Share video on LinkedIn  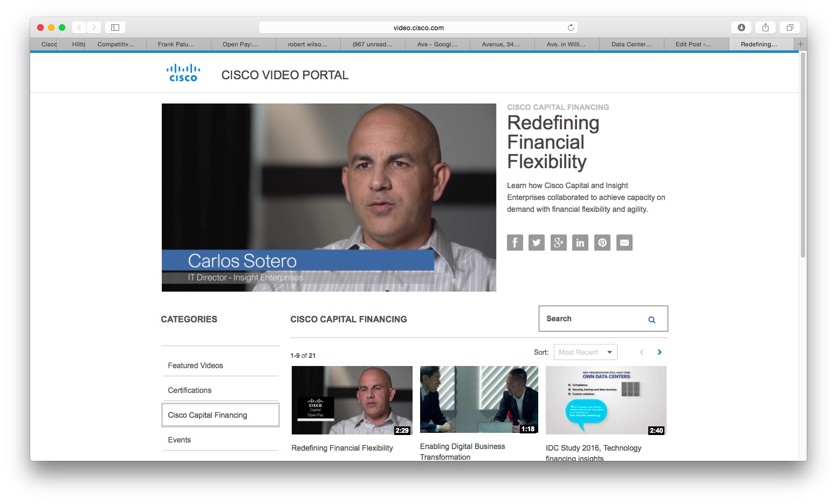[580, 243]
